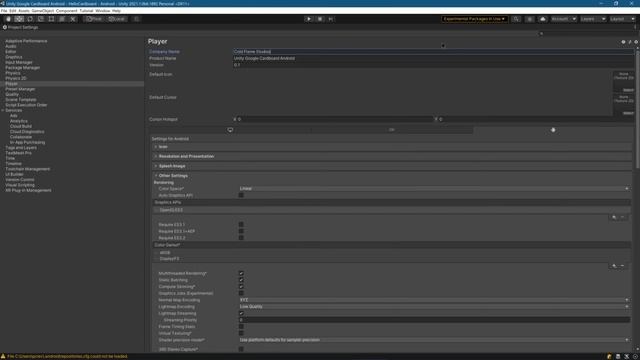Open the Component menu
The width and height of the screenshot is (640, 360).
[x=66, y=11]
